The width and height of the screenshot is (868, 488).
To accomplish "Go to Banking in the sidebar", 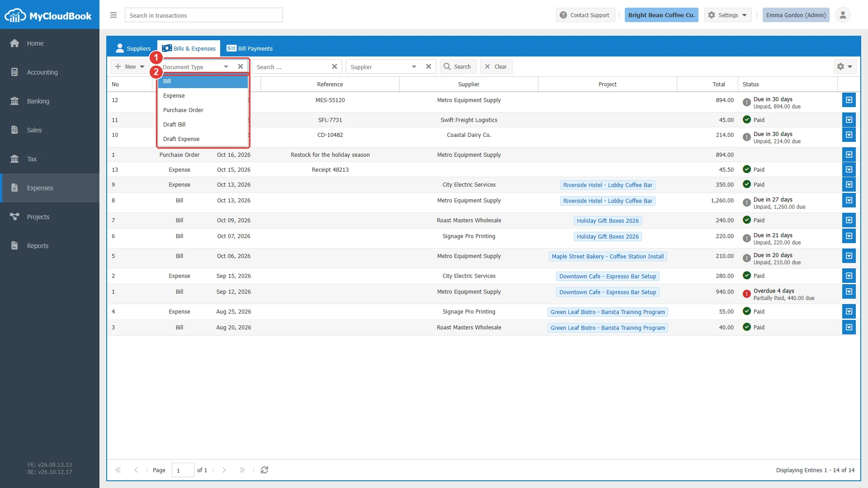I will click(x=50, y=101).
